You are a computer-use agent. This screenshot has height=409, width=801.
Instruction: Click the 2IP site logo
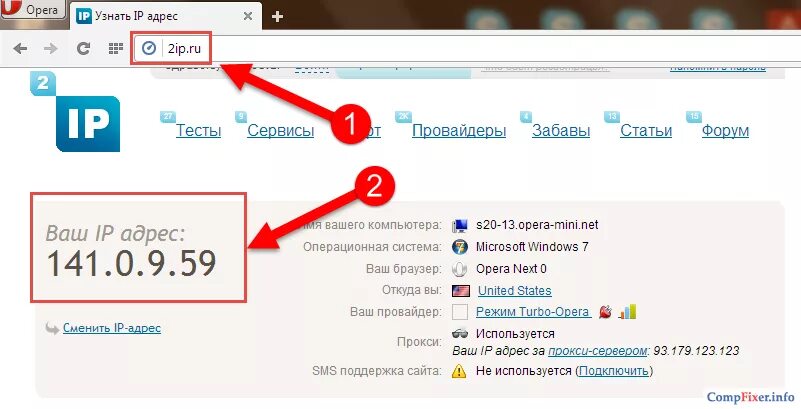tap(76, 112)
